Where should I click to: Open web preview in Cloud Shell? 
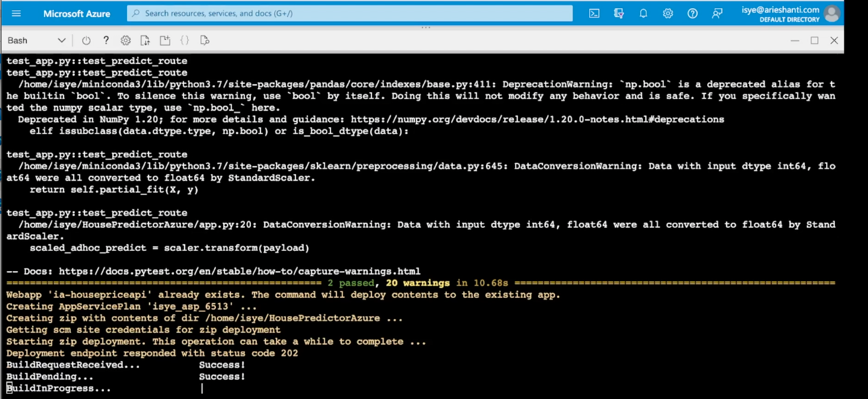click(x=205, y=40)
